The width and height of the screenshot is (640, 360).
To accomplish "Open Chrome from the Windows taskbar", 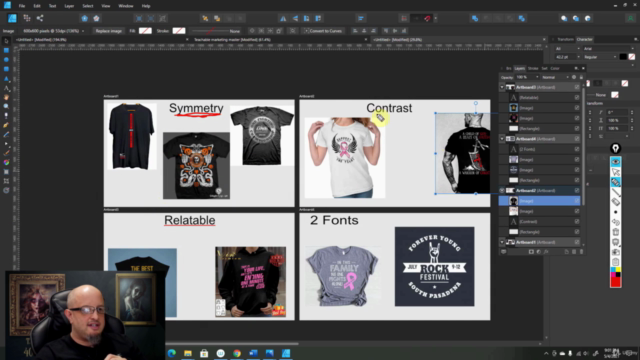I will (237, 353).
